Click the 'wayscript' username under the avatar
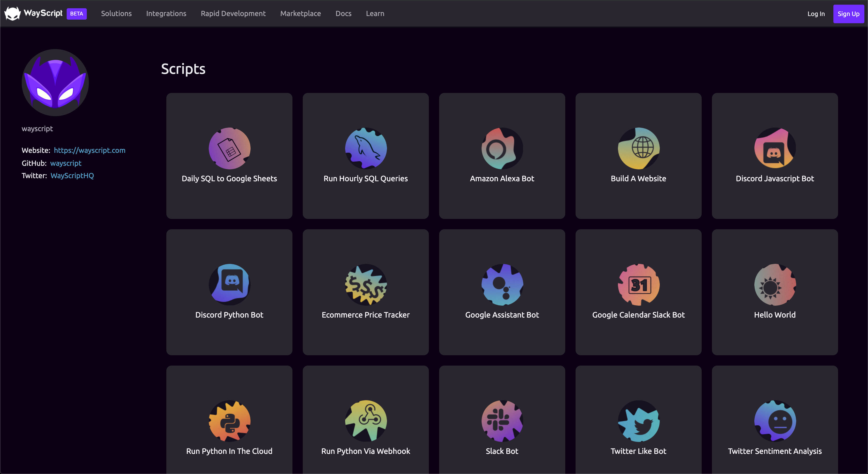The width and height of the screenshot is (868, 474). pos(37,129)
